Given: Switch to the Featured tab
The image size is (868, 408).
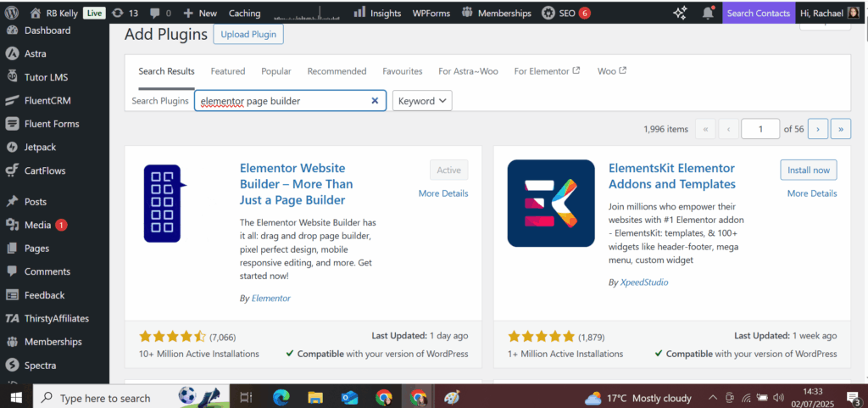Looking at the screenshot, I should click(x=227, y=71).
